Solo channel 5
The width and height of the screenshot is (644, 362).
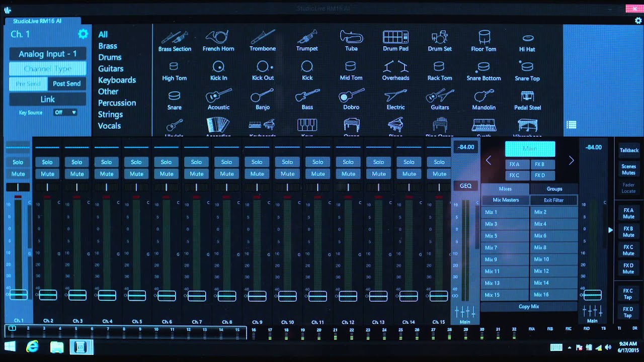tap(136, 162)
